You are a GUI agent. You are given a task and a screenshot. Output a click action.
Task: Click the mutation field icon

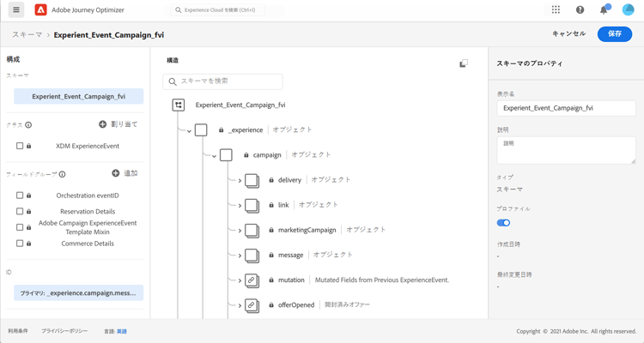(x=252, y=280)
